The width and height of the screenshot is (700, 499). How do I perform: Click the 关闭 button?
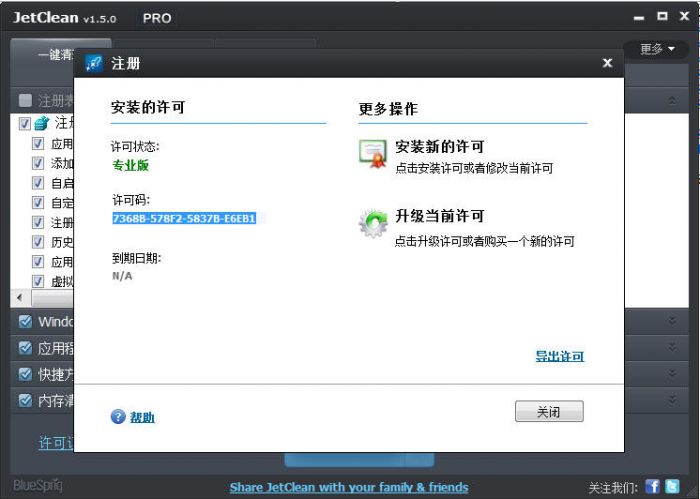pyautogui.click(x=549, y=411)
